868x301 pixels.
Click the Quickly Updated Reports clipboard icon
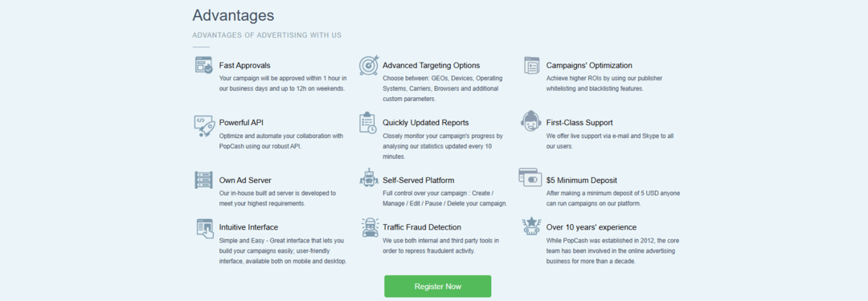[x=367, y=123]
